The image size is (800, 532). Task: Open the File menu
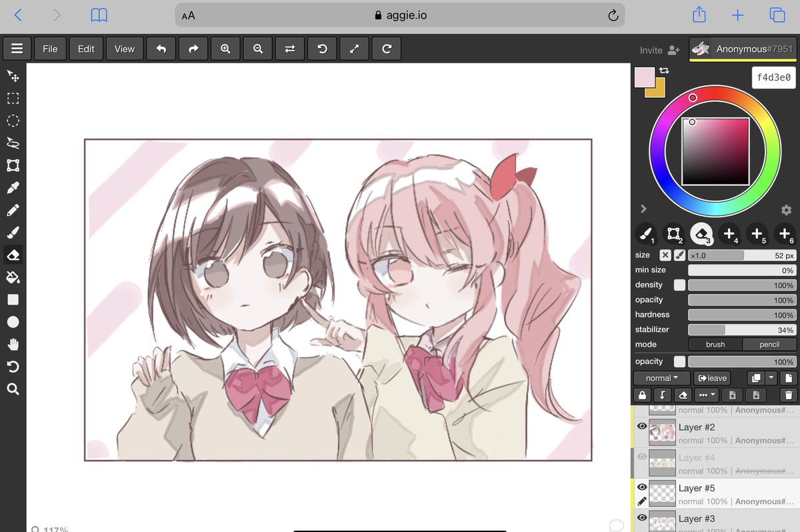point(50,49)
